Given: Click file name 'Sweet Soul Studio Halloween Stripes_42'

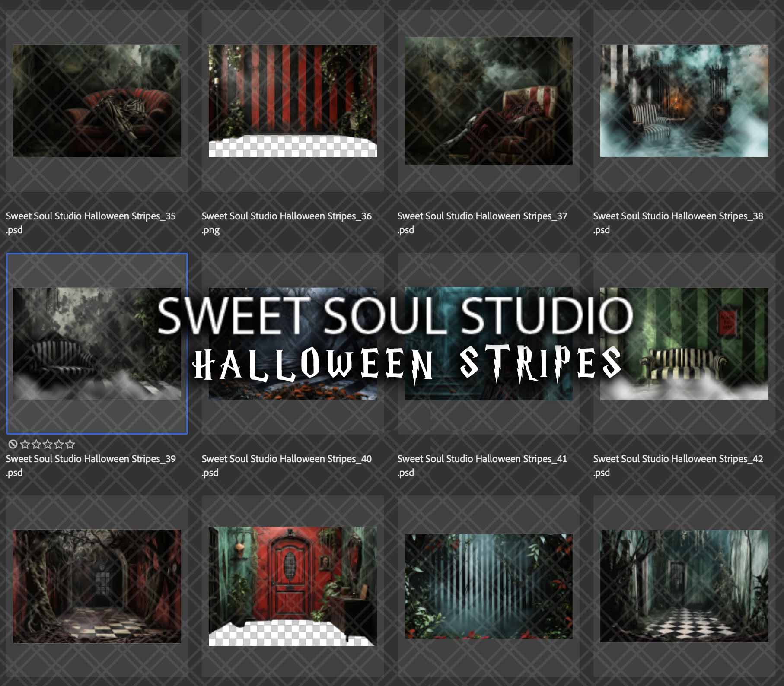Looking at the screenshot, I should (x=678, y=459).
